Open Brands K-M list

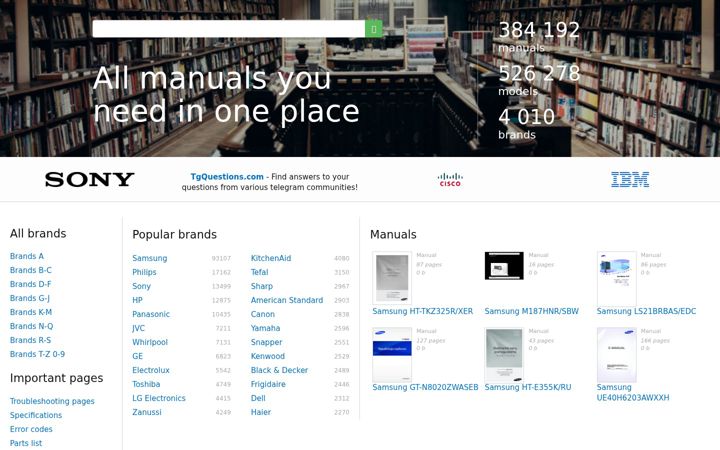(x=31, y=312)
